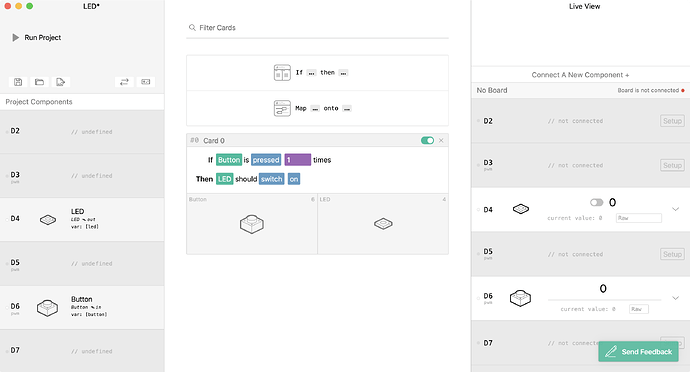Click the pencil icon on Send Feedback

point(610,351)
